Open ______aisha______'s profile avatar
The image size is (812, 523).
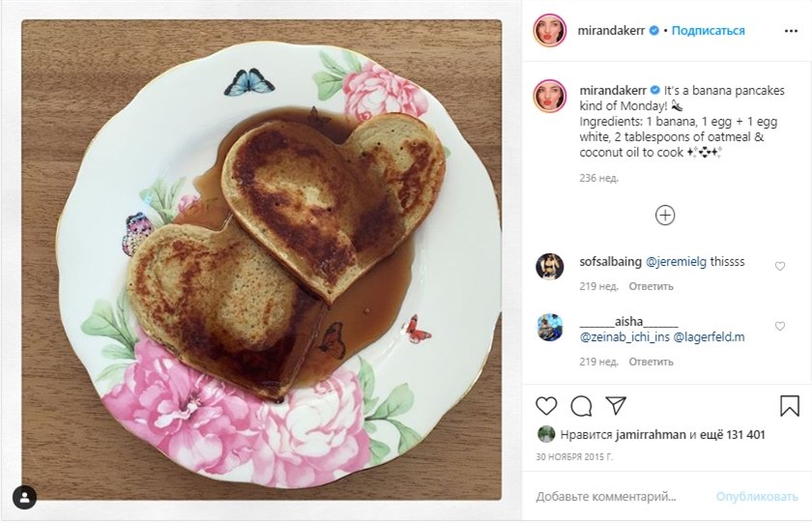pos(549,327)
